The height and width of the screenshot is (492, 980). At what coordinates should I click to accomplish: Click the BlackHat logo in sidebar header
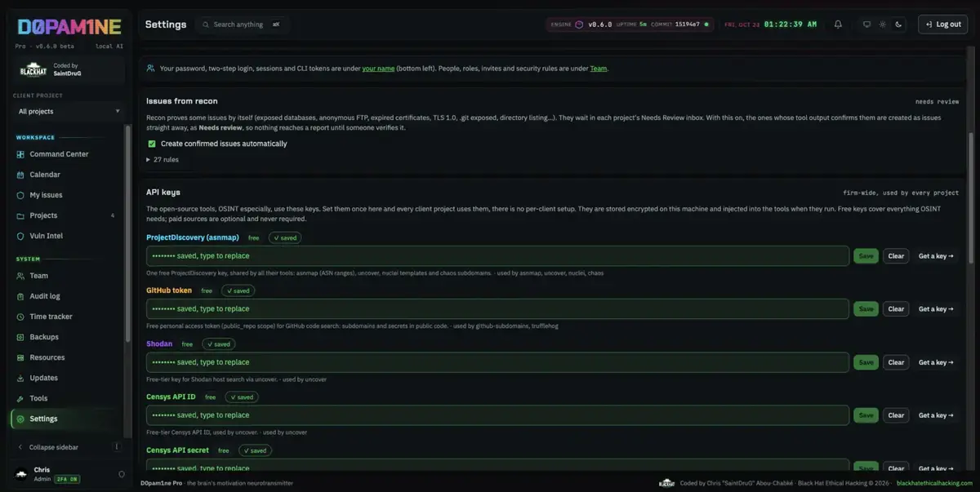(x=33, y=71)
